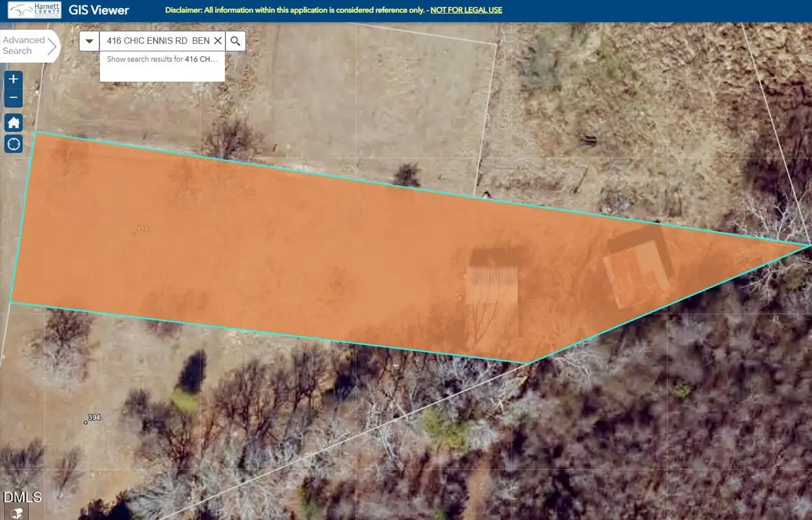Find my location on the map
Screen dimensions: 812x520
click(x=14, y=143)
